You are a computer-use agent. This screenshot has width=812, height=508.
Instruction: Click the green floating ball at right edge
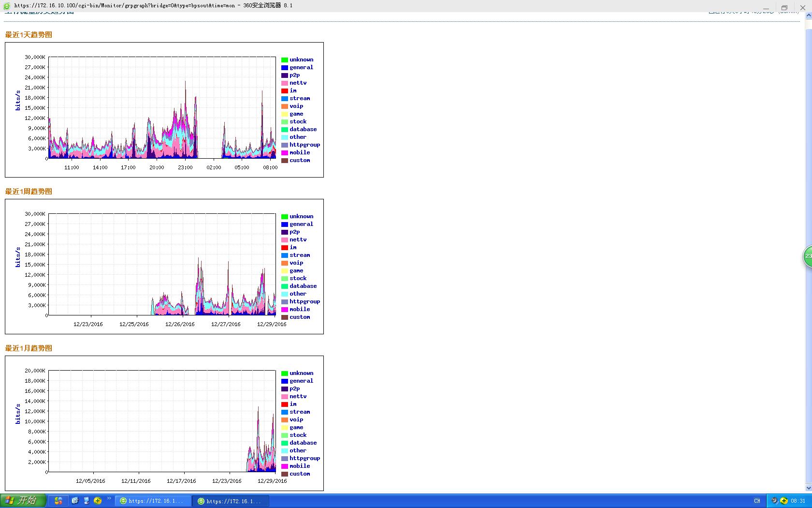808,256
